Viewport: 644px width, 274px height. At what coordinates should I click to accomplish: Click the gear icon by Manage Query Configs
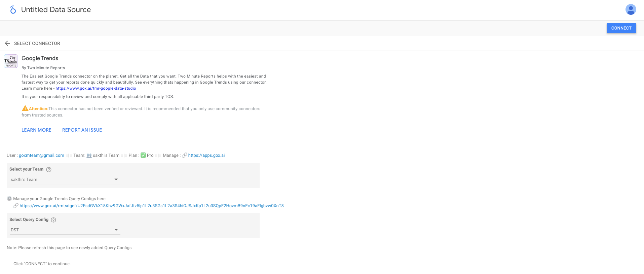click(x=9, y=198)
